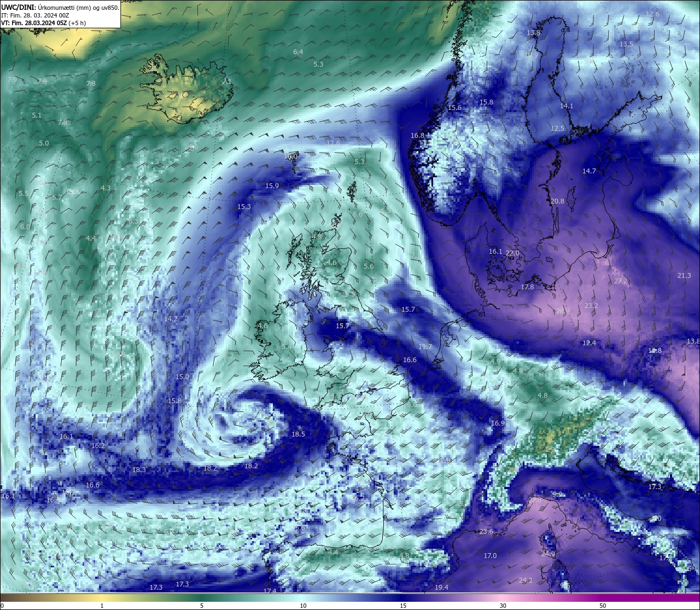Image resolution: width=700 pixels, height=610 pixels.
Task: Click the value '17.8' south of Denmark
Action: 527,287
